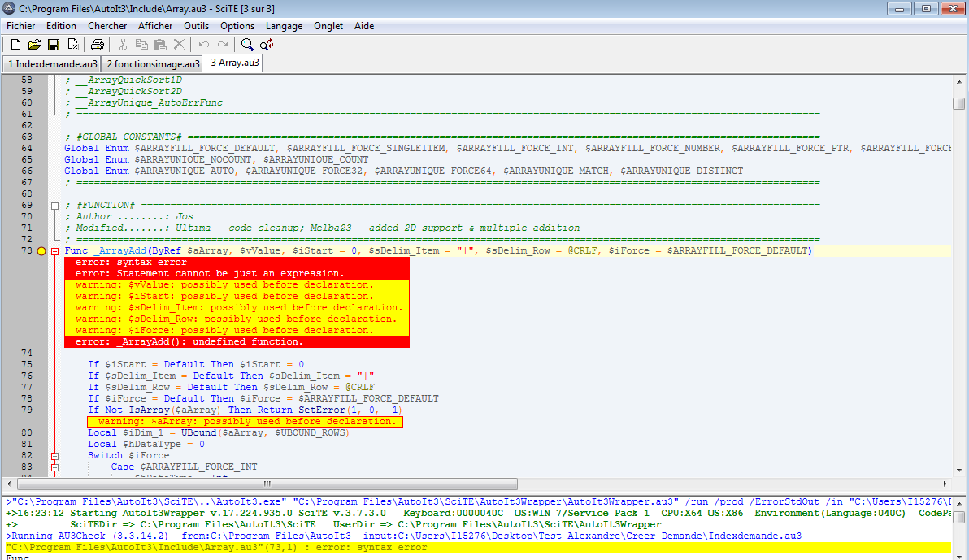969x560 pixels.
Task: Click the editor vertical scrollbar thumb
Action: point(959,103)
